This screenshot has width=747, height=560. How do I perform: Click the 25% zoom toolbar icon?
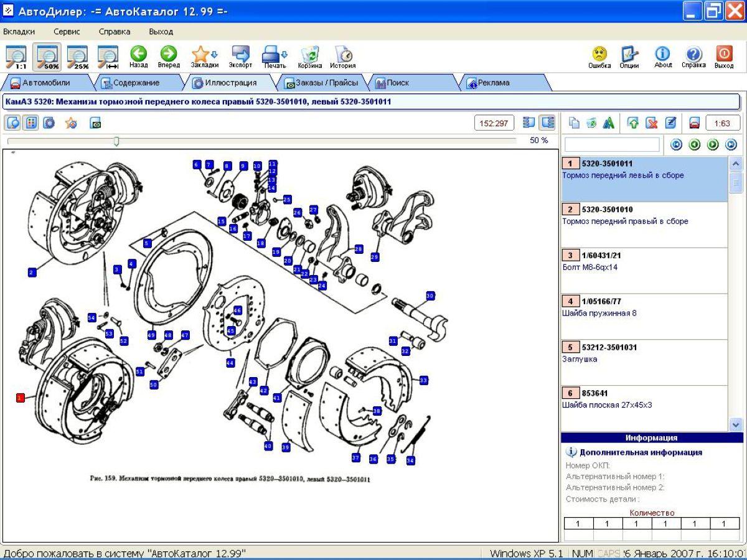[x=78, y=57]
